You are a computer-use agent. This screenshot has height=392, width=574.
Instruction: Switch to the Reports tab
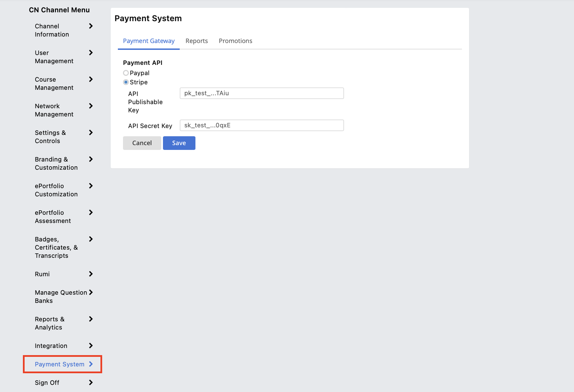point(196,41)
